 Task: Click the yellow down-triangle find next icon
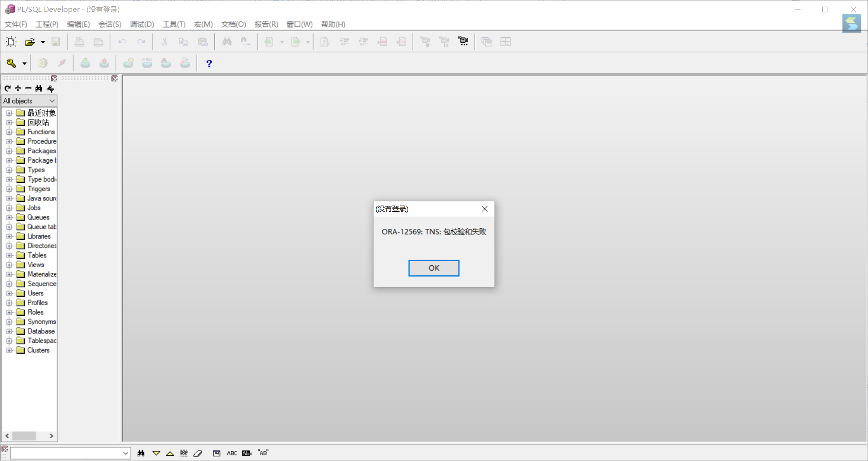coord(156,453)
